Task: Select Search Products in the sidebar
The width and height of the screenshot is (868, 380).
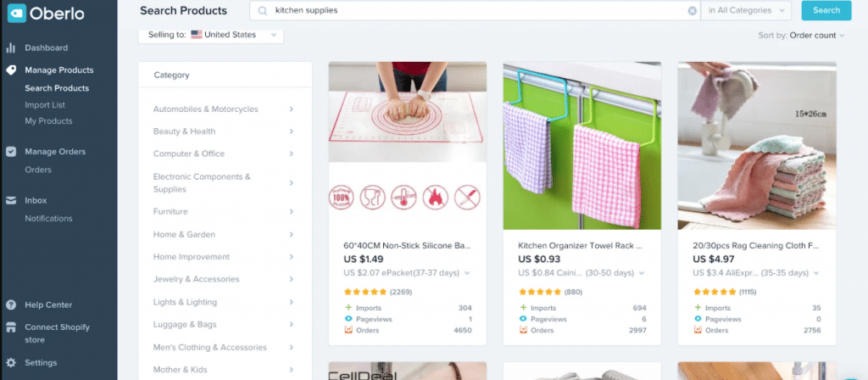Action: coord(57,88)
